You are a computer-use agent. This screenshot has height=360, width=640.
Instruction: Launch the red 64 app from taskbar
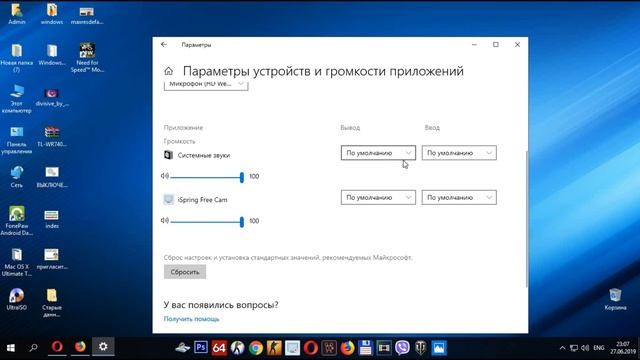(x=219, y=348)
